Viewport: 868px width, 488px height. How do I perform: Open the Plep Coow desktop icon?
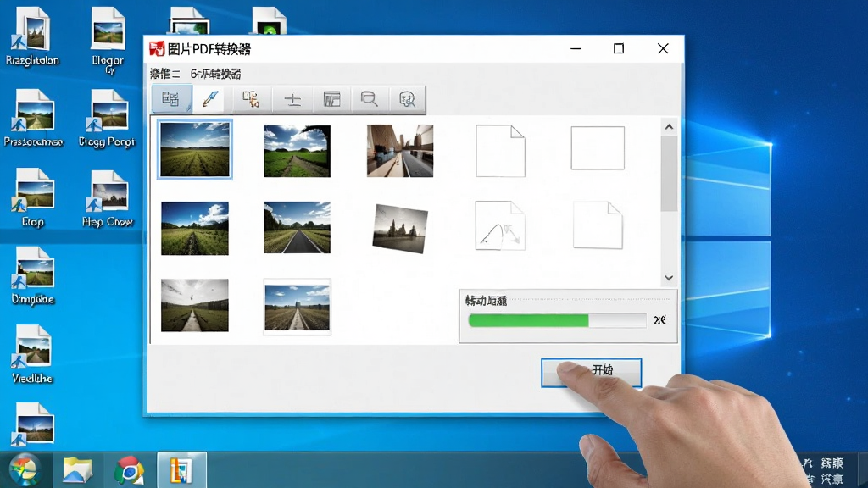pyautogui.click(x=108, y=198)
